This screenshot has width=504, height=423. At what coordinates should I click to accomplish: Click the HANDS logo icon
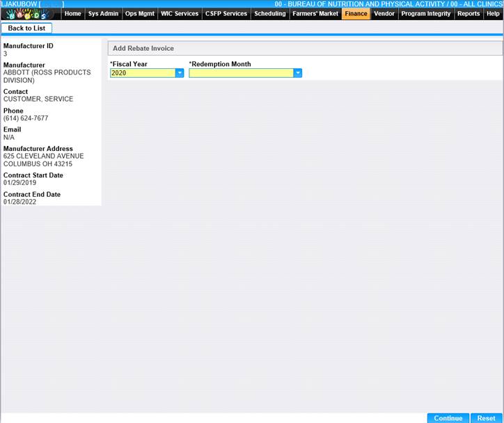pyautogui.click(x=27, y=14)
